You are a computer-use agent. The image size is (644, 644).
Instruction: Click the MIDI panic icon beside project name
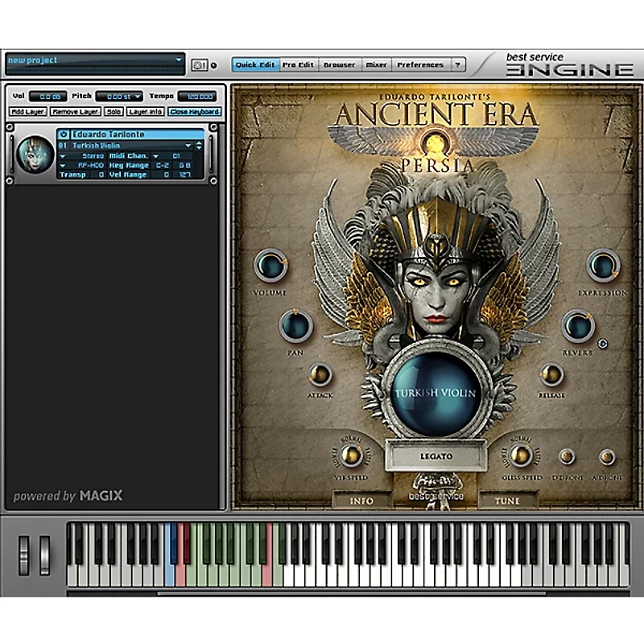(199, 64)
